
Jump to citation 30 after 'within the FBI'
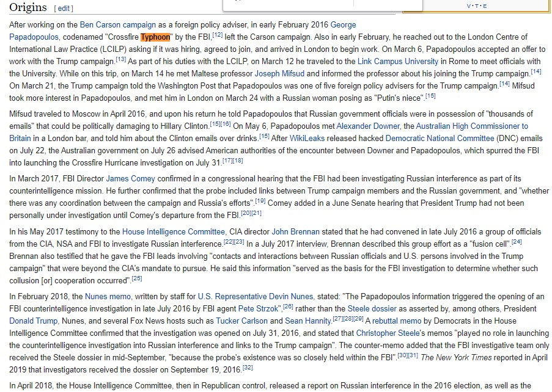click(402, 356)
